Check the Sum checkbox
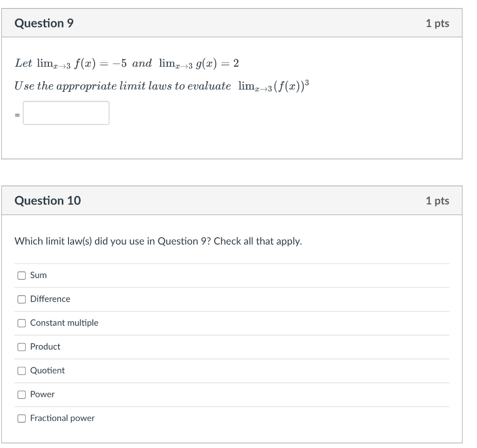The height and width of the screenshot is (448, 477). pos(21,276)
